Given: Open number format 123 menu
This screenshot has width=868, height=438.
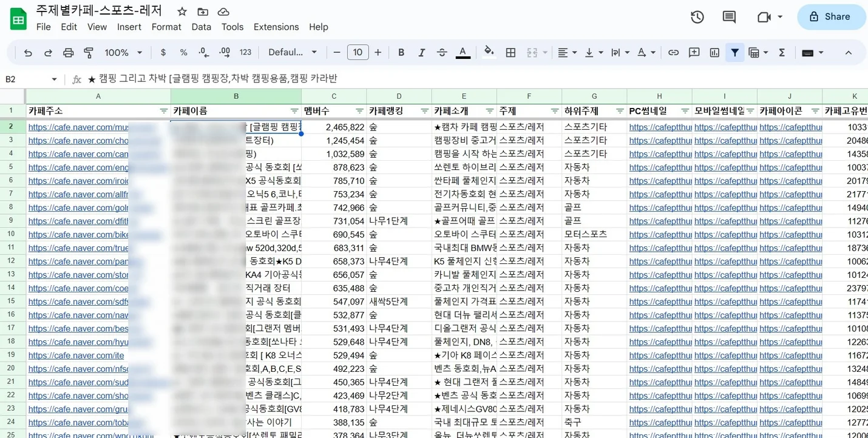Looking at the screenshot, I should click(246, 53).
